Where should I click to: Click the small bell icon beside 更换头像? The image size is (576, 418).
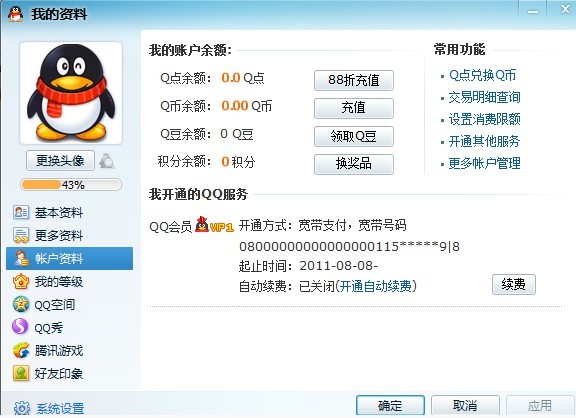(x=107, y=161)
